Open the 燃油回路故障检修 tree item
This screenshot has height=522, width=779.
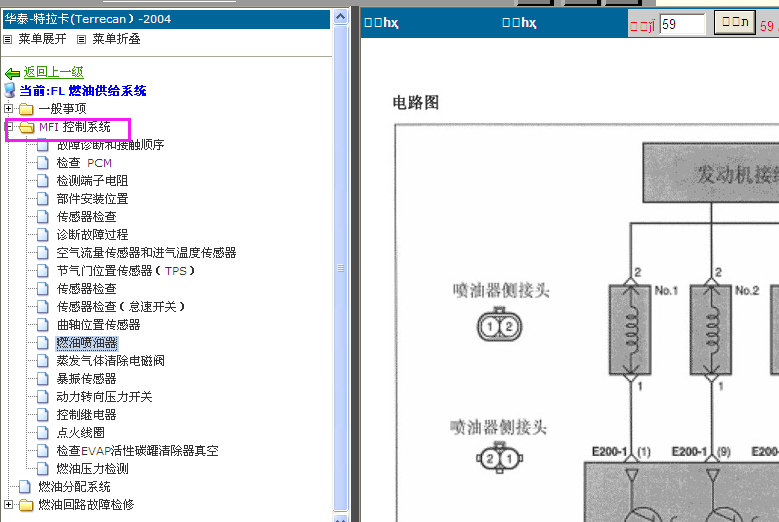(x=86, y=504)
